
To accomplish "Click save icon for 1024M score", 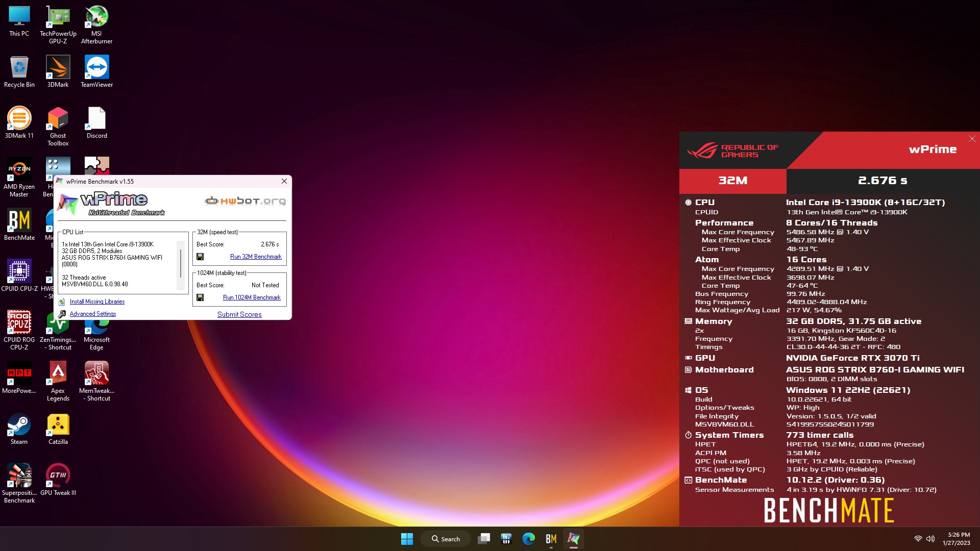I will coord(200,297).
